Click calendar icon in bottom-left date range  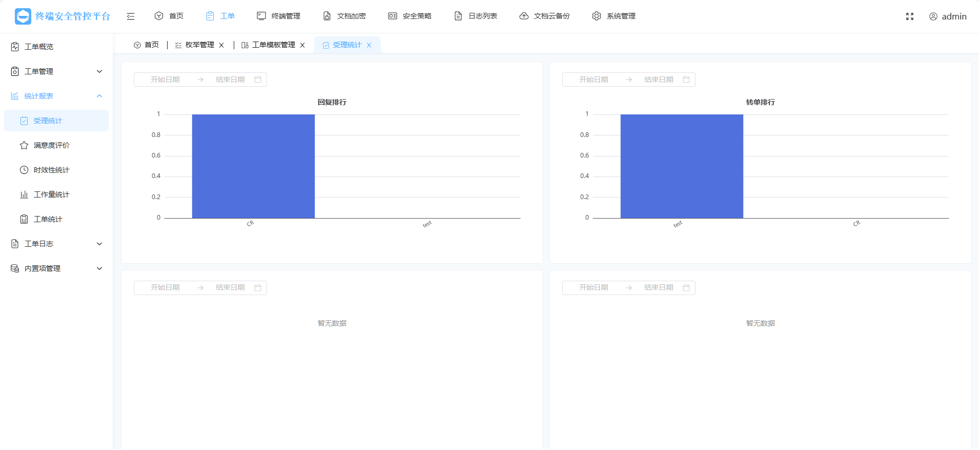pos(258,288)
